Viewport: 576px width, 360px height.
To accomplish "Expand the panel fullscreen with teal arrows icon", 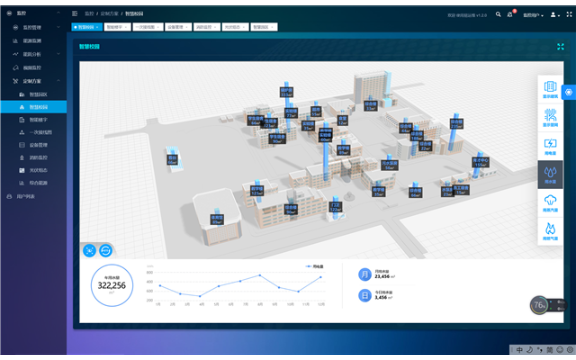I will point(560,47).
